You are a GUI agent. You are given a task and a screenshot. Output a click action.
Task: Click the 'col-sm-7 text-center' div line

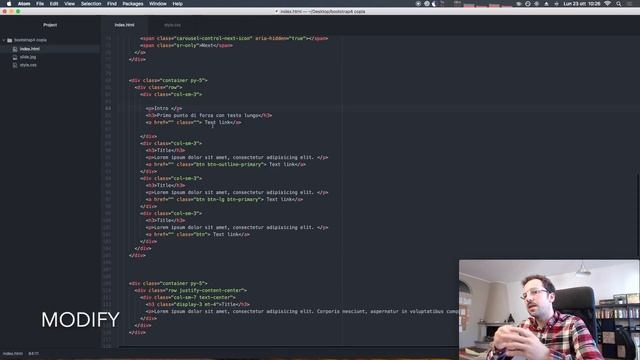tap(188, 298)
